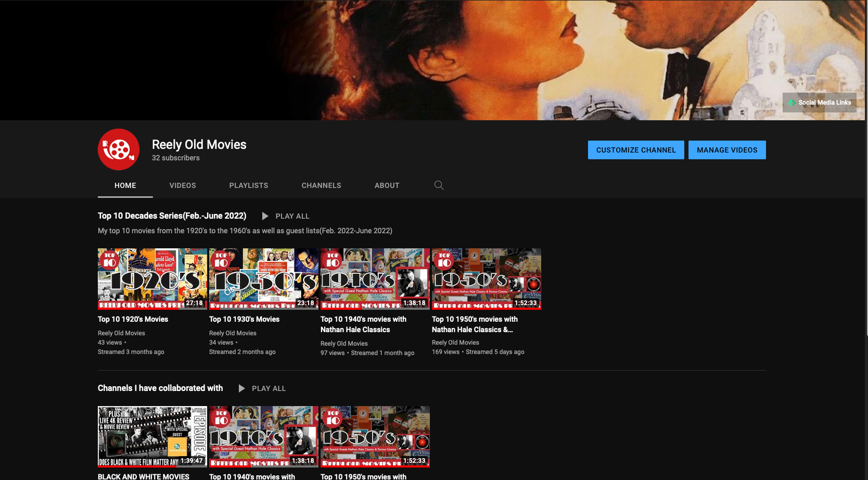Switch to the Videos tab
This screenshot has width=868, height=480.
click(x=183, y=185)
